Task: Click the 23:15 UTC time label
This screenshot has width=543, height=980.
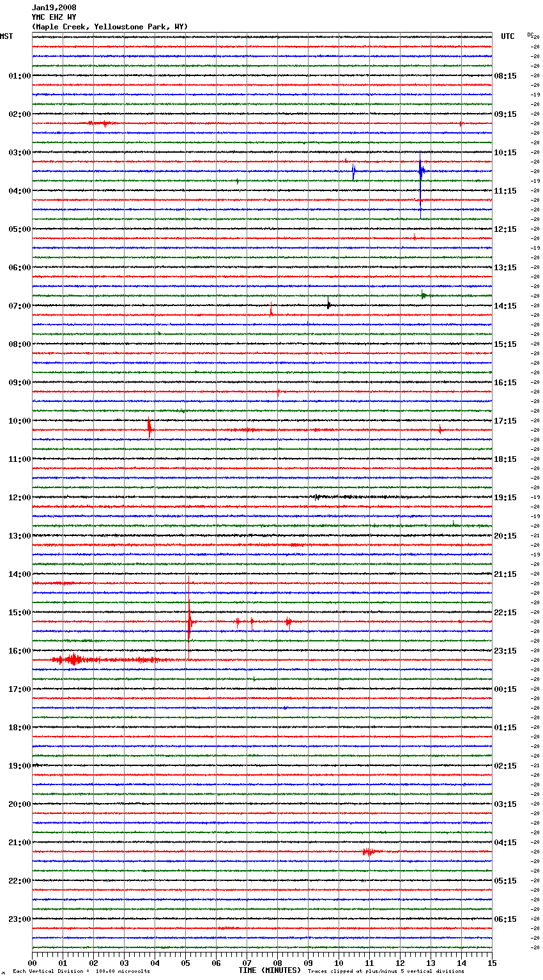Action: coord(505,651)
